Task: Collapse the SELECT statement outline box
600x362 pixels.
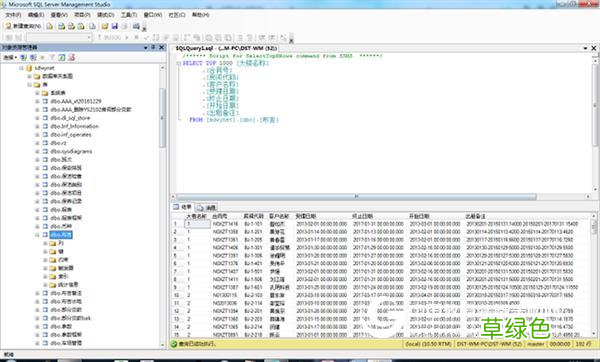Action: tap(179, 64)
